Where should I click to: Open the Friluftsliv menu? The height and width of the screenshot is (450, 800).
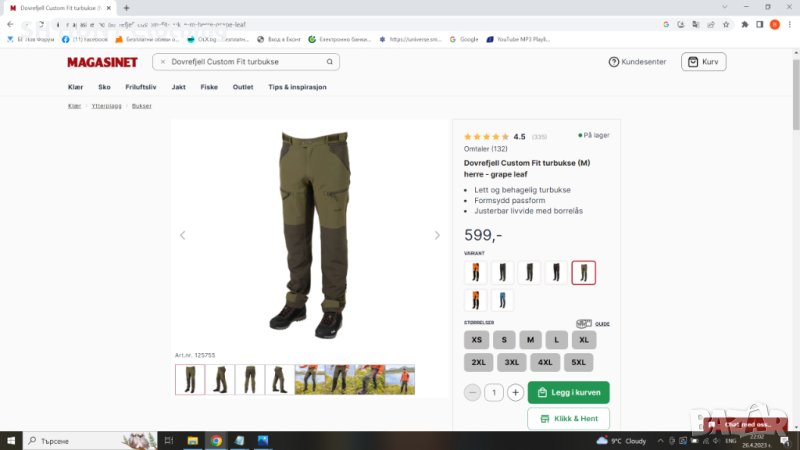coord(141,87)
